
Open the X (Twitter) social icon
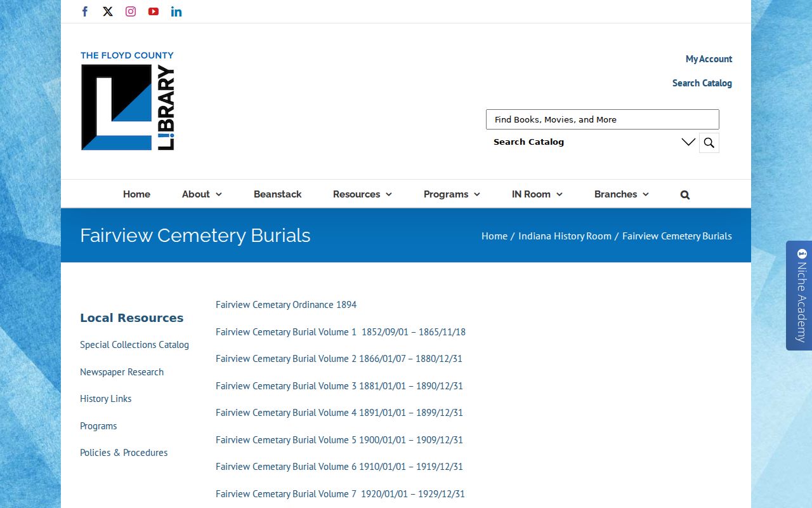pyautogui.click(x=108, y=11)
